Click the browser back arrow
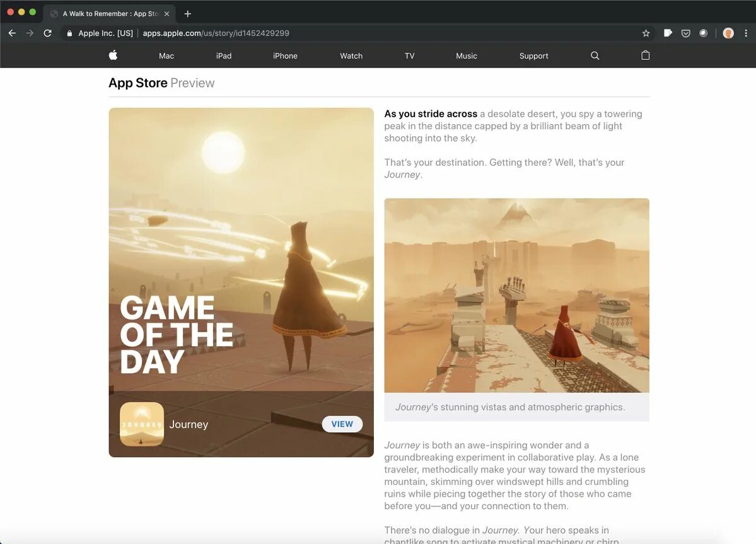The height and width of the screenshot is (544, 756). (x=12, y=33)
